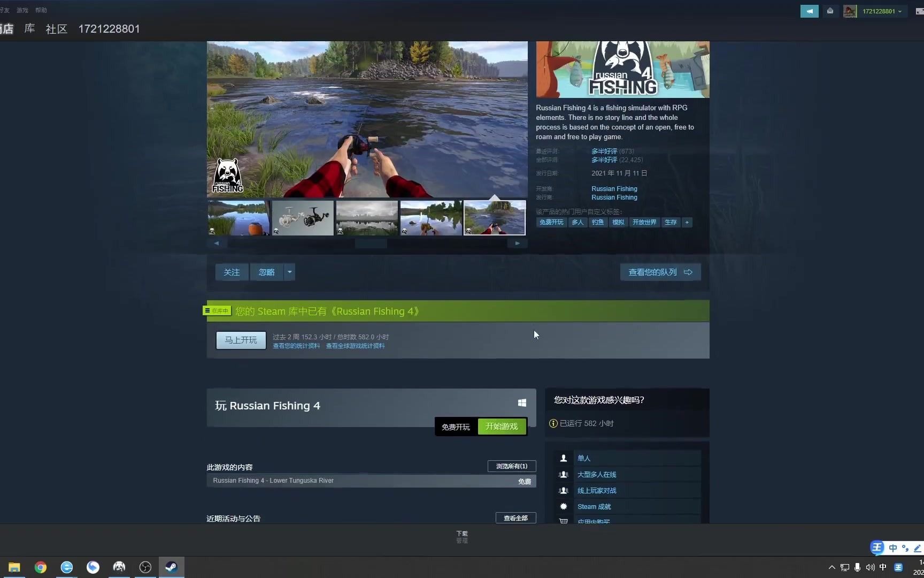Click the plus button to add tags
924x578 pixels.
pos(687,222)
